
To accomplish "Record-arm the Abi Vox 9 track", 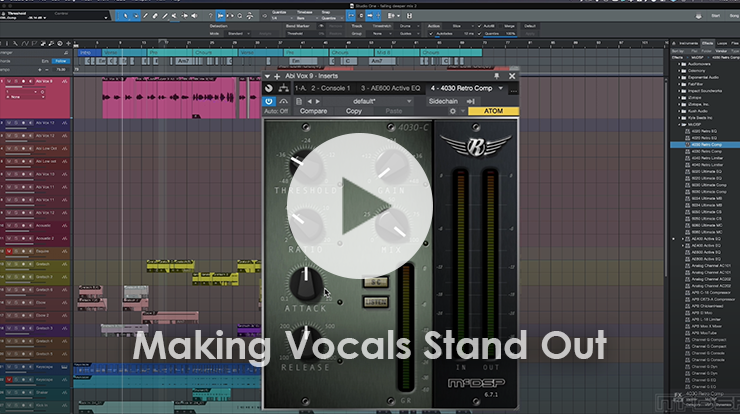I will (x=24, y=82).
